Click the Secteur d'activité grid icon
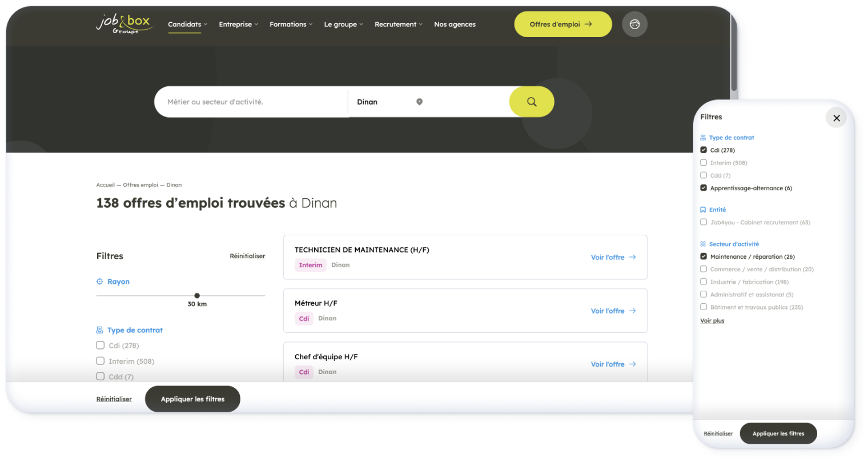Image resolution: width=868 pixels, height=462 pixels. point(703,244)
